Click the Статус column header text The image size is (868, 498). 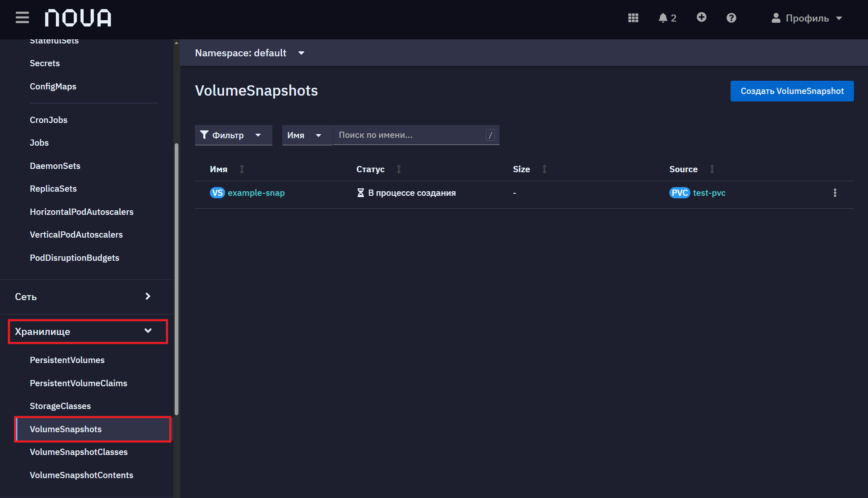(370, 169)
